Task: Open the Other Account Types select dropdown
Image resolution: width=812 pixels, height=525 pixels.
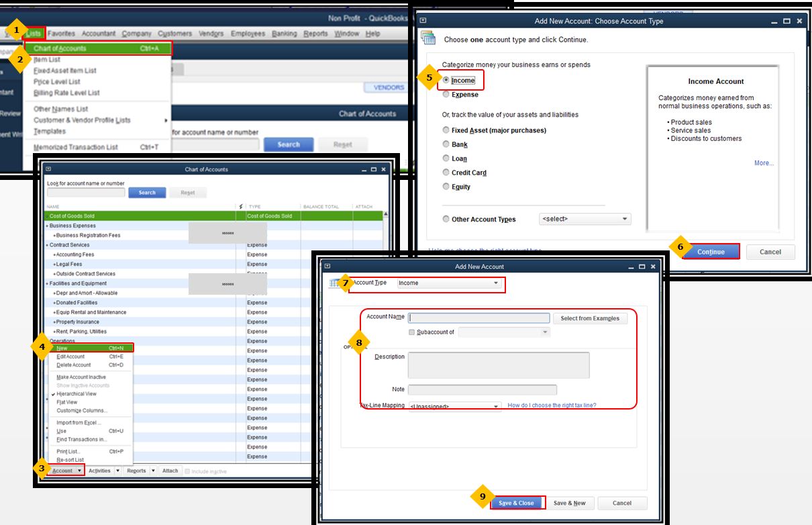Action: click(585, 219)
